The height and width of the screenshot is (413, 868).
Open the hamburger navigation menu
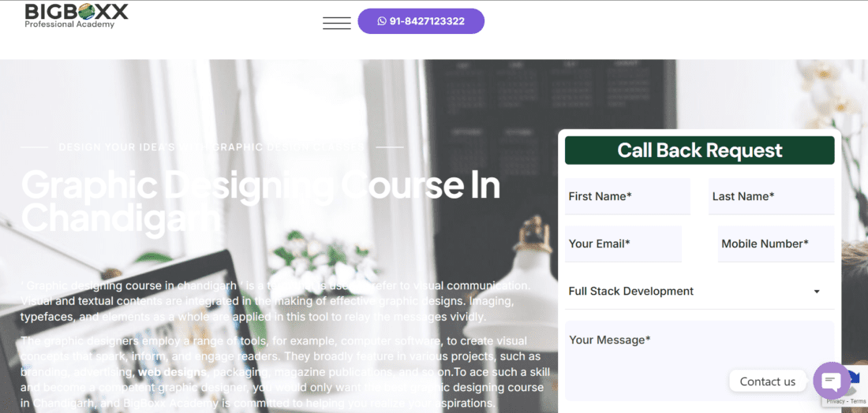point(337,23)
